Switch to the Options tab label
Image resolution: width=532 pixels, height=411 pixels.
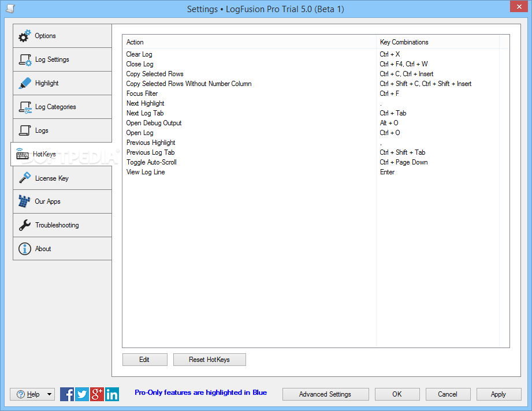45,36
